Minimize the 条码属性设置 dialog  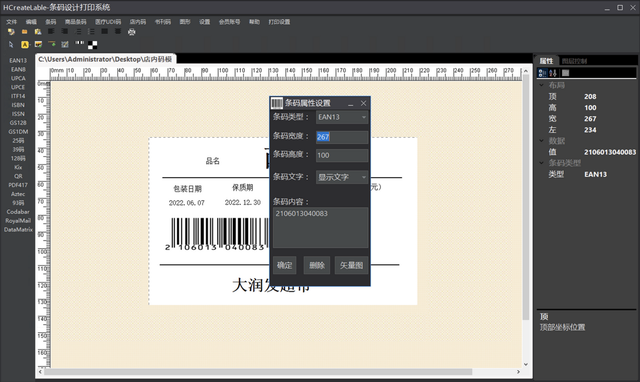pyautogui.click(x=350, y=104)
